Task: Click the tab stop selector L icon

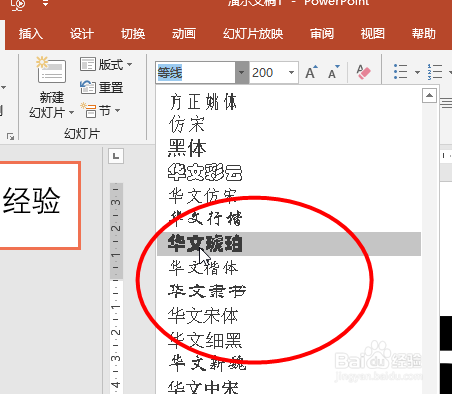Action: click(x=116, y=156)
